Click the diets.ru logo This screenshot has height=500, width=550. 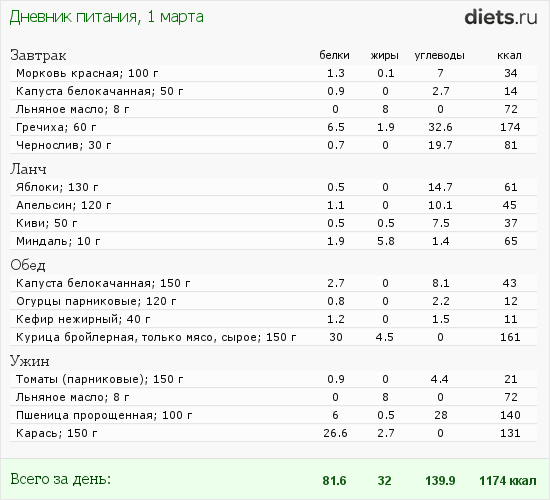coord(501,17)
